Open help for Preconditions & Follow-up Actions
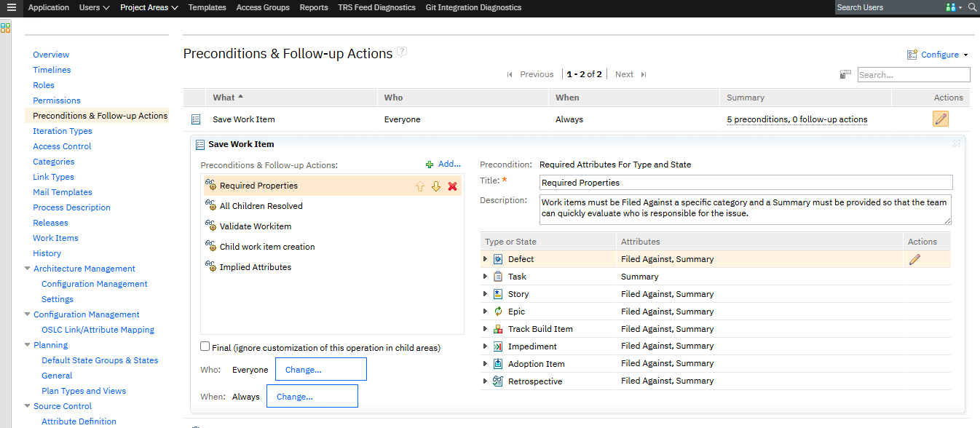 400,52
